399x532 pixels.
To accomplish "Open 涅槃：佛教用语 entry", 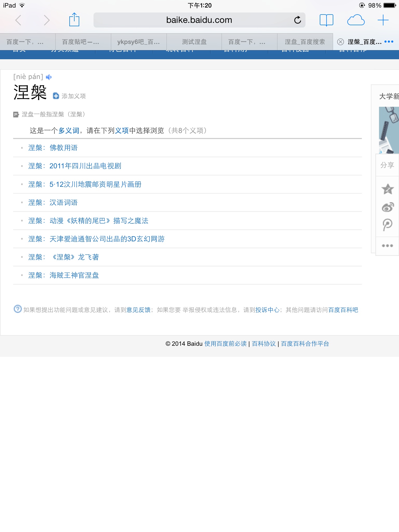I will pyautogui.click(x=53, y=148).
